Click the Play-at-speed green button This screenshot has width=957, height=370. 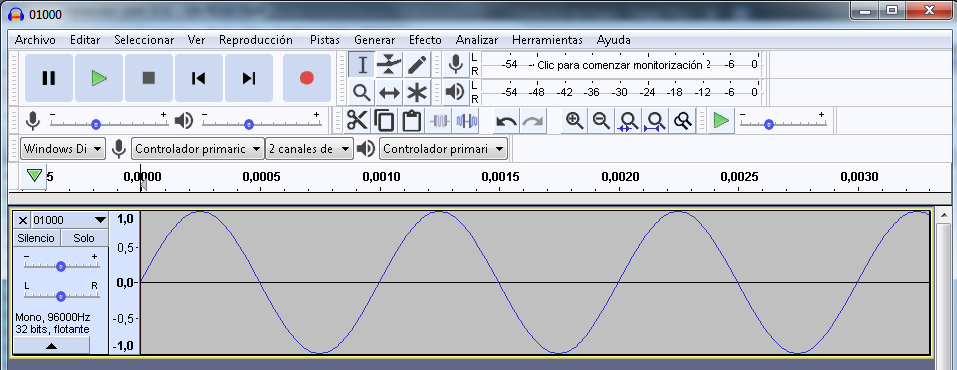point(721,120)
